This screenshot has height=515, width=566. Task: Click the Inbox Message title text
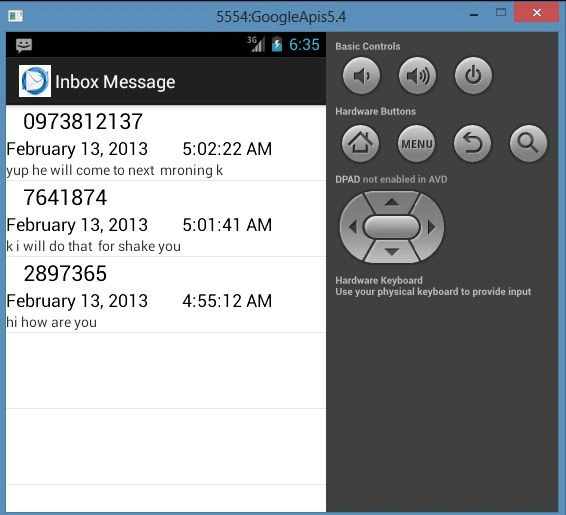(x=115, y=82)
